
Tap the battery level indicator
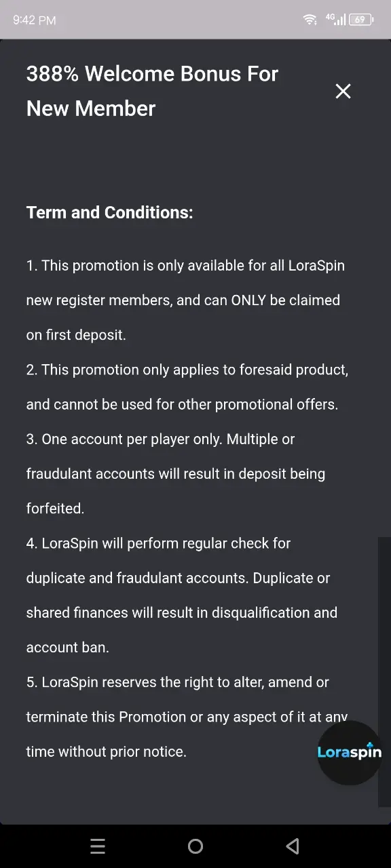coord(361,20)
